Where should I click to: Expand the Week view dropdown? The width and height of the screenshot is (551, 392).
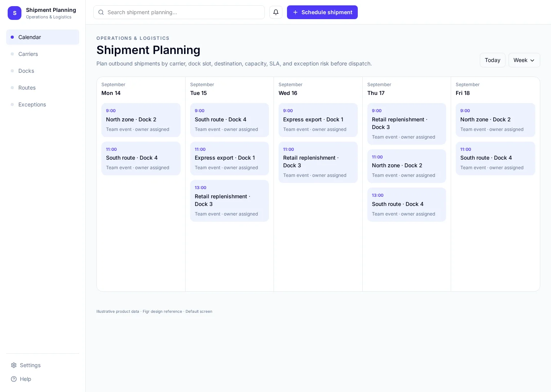coord(524,60)
